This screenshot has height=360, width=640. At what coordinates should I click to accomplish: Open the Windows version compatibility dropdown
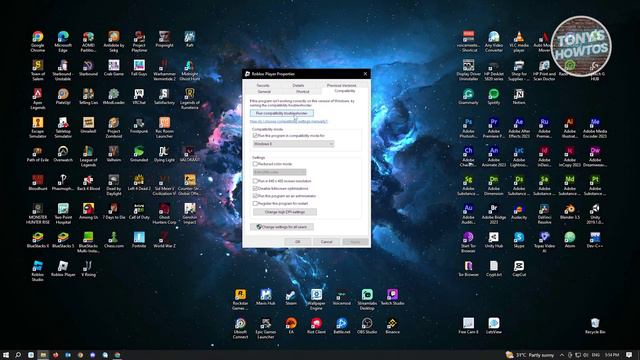(293, 144)
